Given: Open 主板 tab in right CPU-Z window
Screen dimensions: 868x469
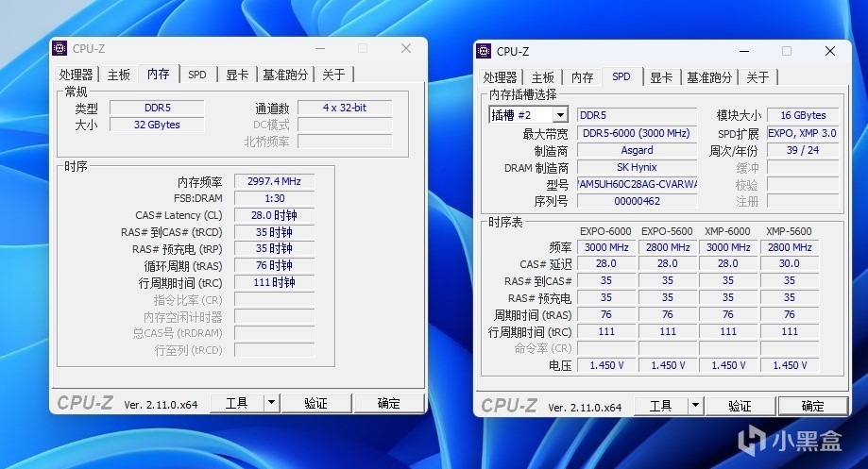Looking at the screenshot, I should point(542,77).
